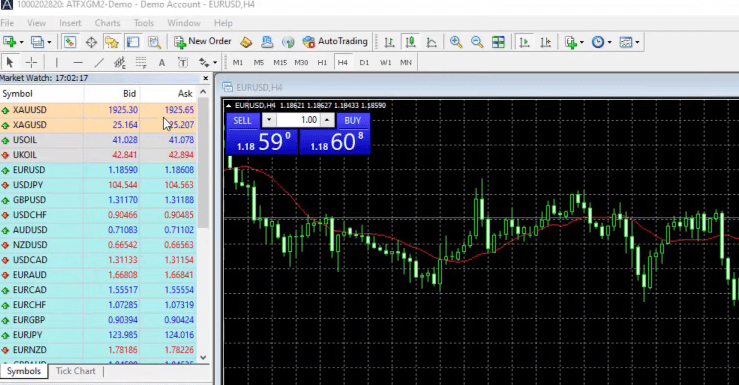The width and height of the screenshot is (739, 385).
Task: Select the XAUUSD symbol row
Action: coord(99,110)
